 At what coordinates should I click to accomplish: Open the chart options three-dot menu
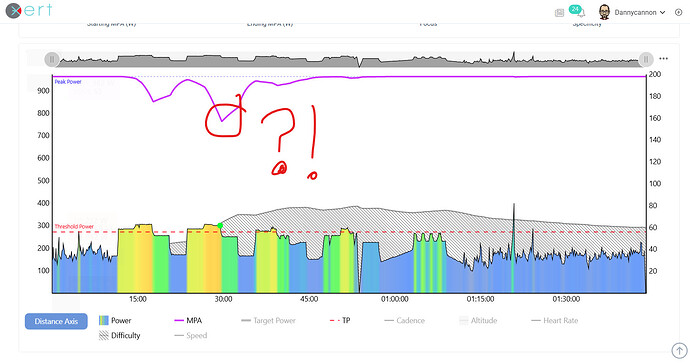point(663,59)
